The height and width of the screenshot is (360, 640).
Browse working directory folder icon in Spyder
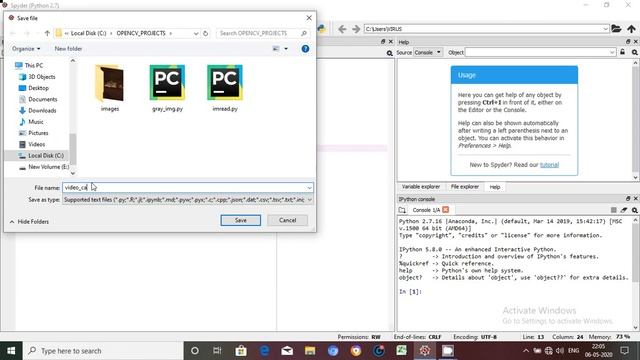[616, 29]
